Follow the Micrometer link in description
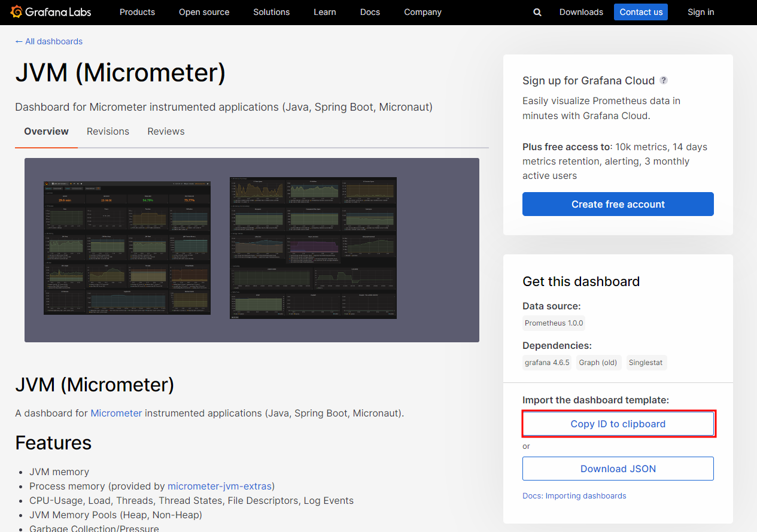The width and height of the screenshot is (757, 532). pos(116,413)
